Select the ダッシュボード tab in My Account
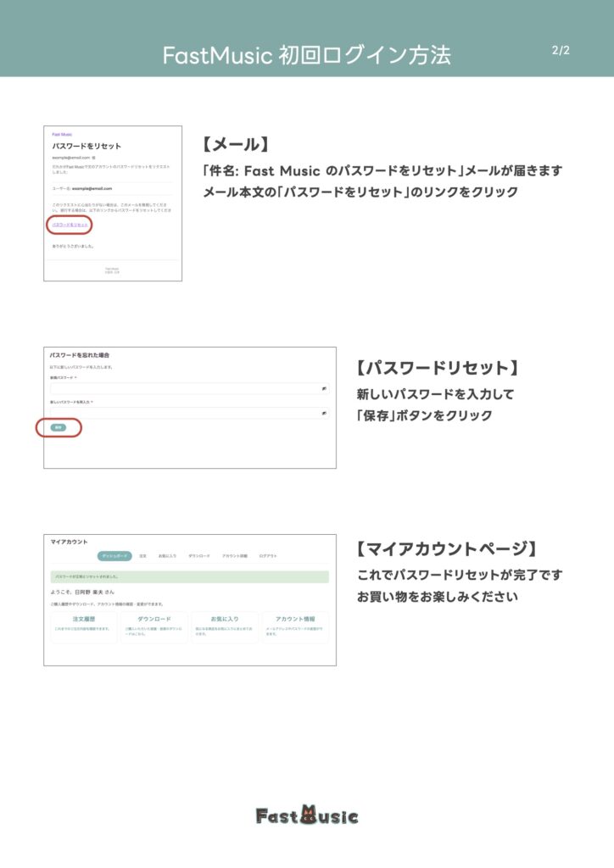614x868 pixels. [x=114, y=556]
